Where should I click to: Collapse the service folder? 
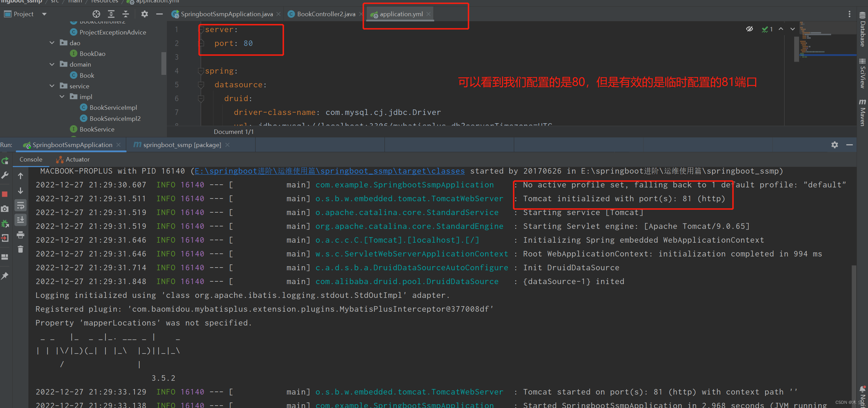pos(52,86)
